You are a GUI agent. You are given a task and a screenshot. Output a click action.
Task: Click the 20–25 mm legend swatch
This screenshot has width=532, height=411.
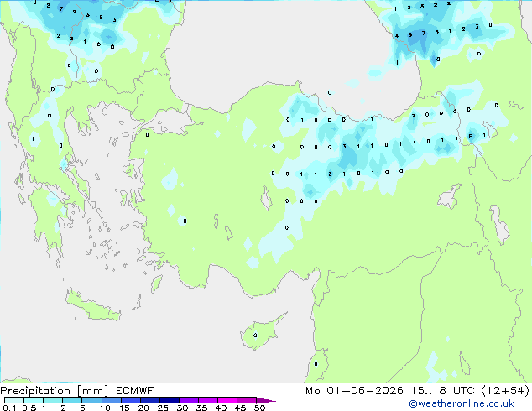click(149, 400)
